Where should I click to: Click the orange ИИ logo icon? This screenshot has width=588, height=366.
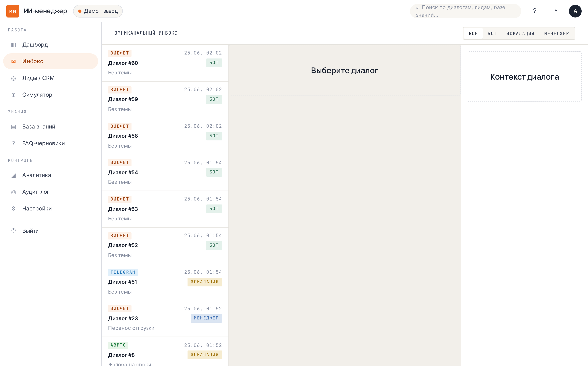(x=13, y=11)
